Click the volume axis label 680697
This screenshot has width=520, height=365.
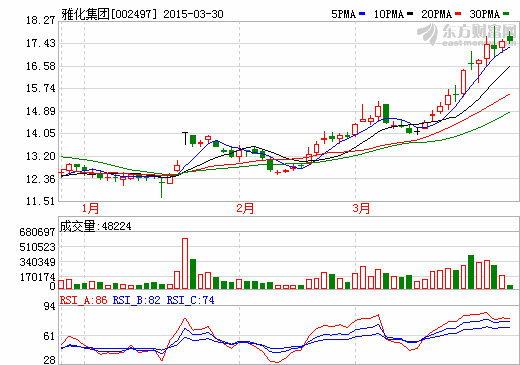pos(37,232)
